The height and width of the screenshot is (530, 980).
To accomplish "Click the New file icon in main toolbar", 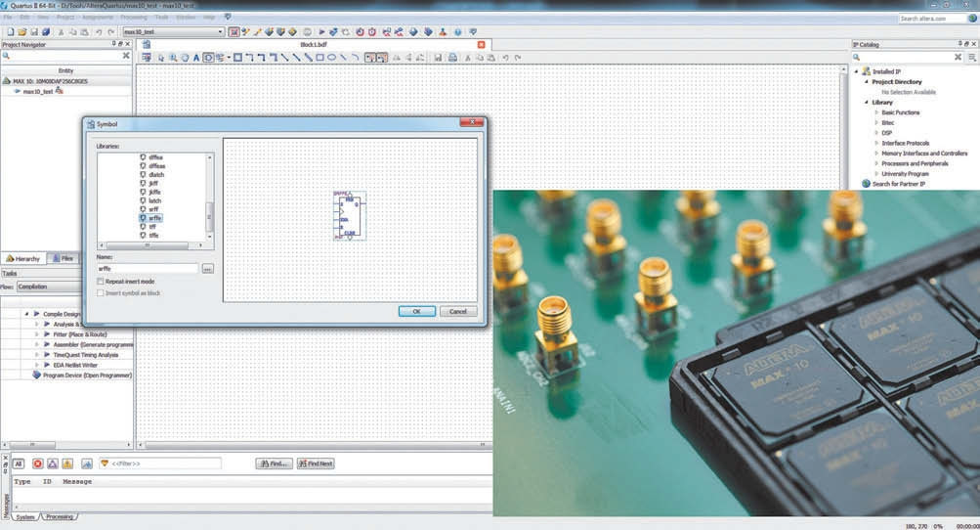I will [11, 32].
